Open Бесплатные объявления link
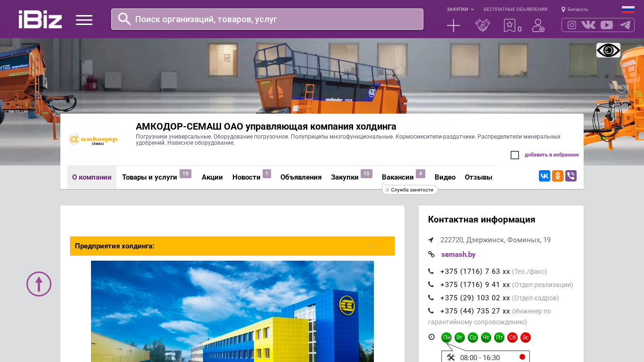Viewport: 644px width, 362px height. (x=515, y=9)
